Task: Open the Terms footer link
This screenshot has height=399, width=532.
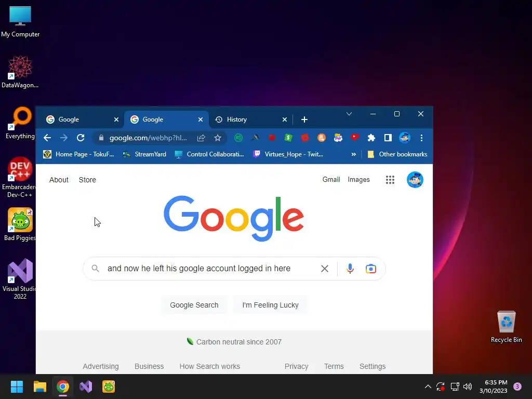Action: click(334, 366)
